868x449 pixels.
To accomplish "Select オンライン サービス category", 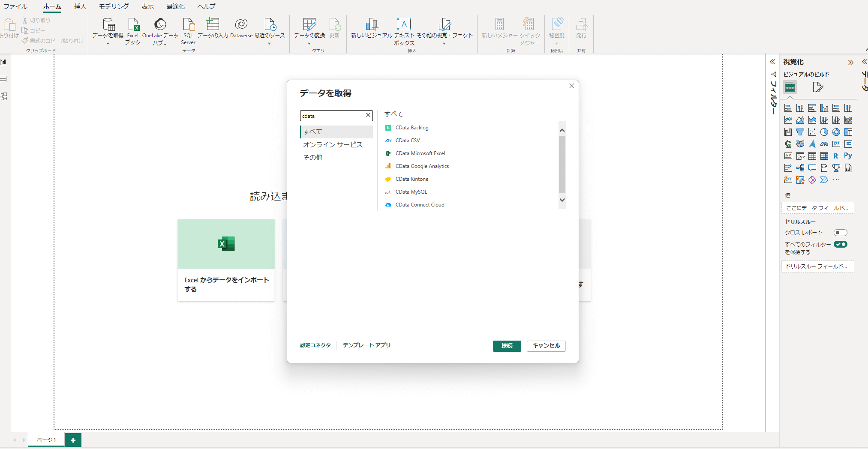I will (333, 145).
